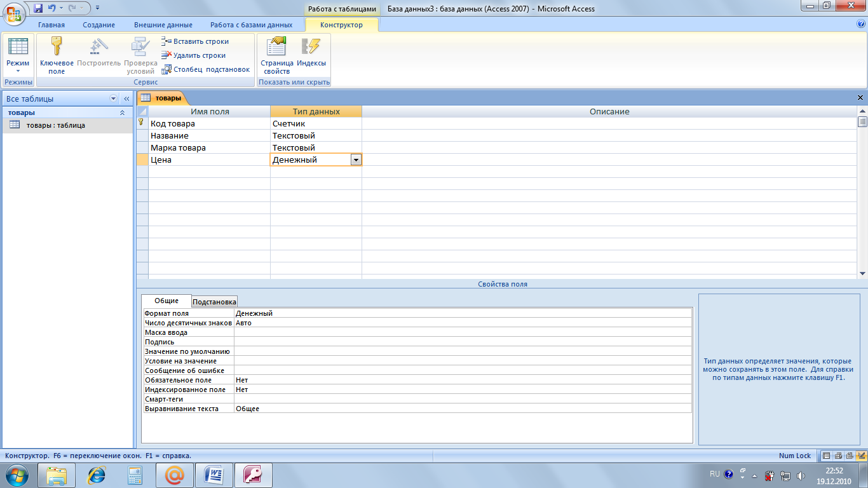
Task: Click Число десятичных знаков value Авто
Action: (x=463, y=323)
